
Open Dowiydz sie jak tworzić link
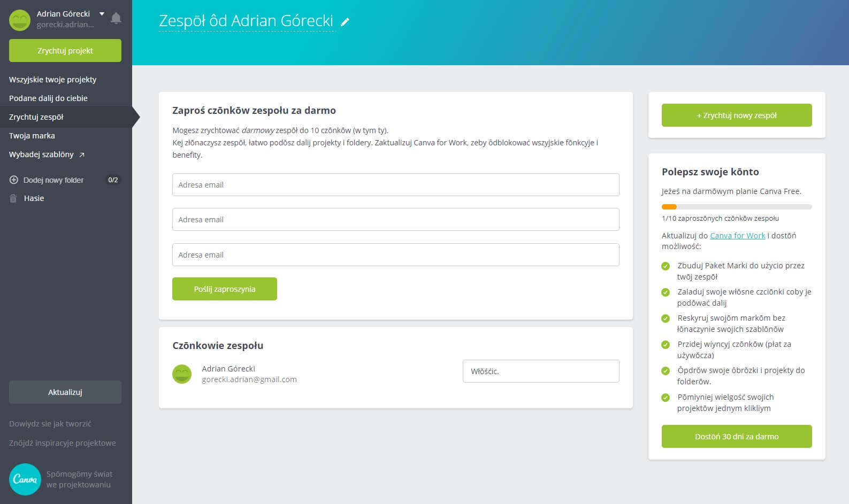pyautogui.click(x=50, y=424)
